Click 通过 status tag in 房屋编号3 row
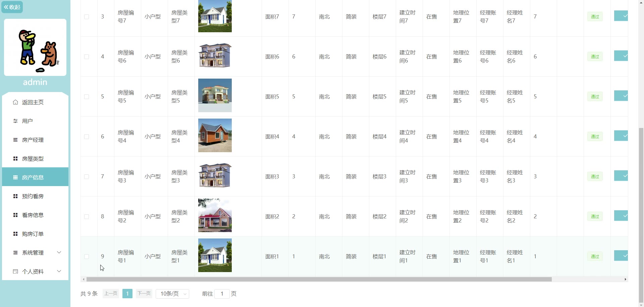Viewport: 644px width, 307px height. point(595,176)
